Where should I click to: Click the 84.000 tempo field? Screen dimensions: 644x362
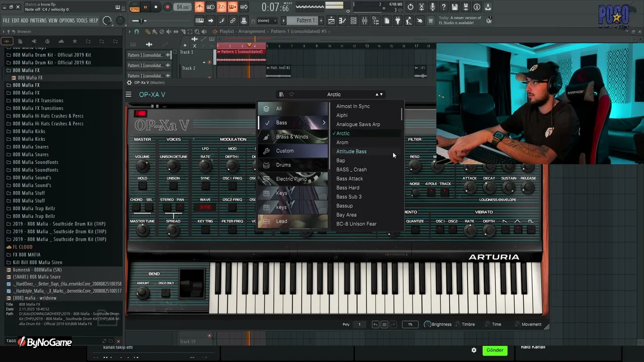[183, 7]
